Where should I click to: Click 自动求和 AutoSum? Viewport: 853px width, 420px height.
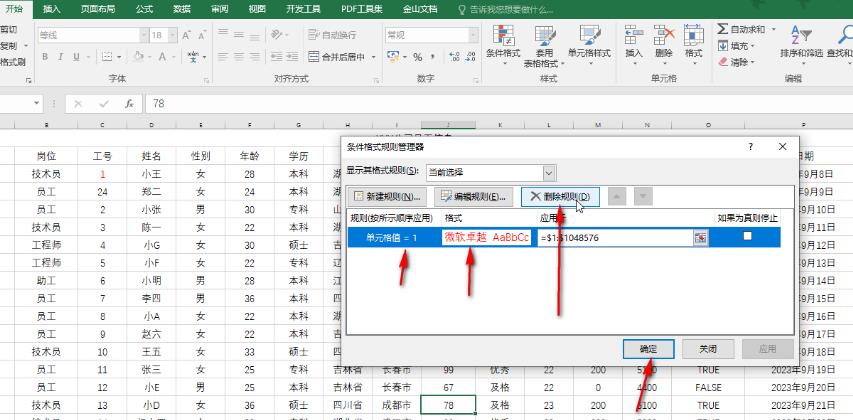click(741, 29)
